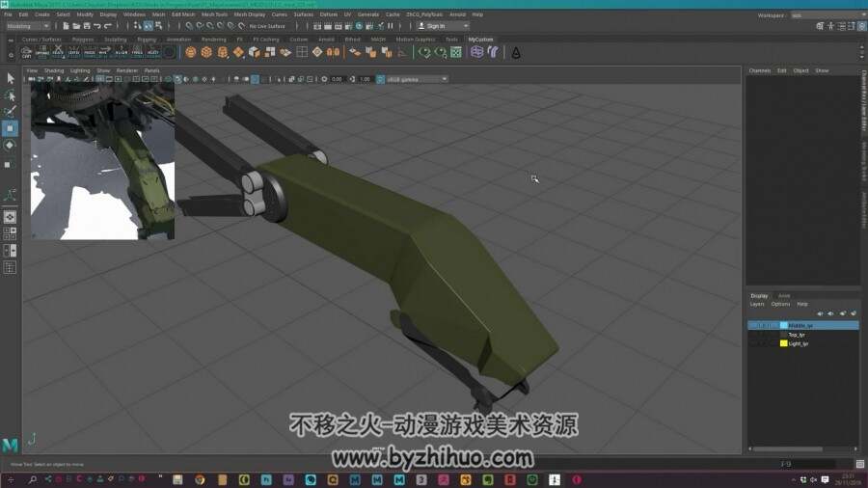Click the purple lattice deformer shelf icon
The height and width of the screenshot is (488, 868).
click(477, 53)
